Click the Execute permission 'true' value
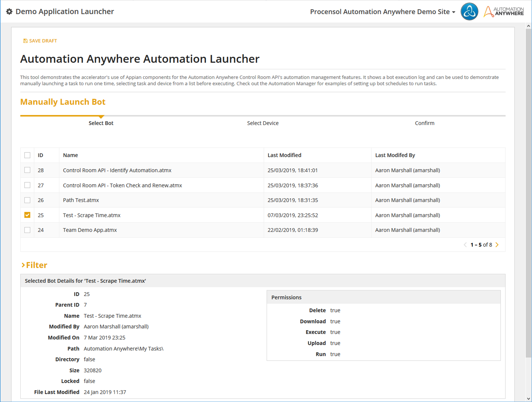Image resolution: width=532 pixels, height=402 pixels. click(335, 332)
